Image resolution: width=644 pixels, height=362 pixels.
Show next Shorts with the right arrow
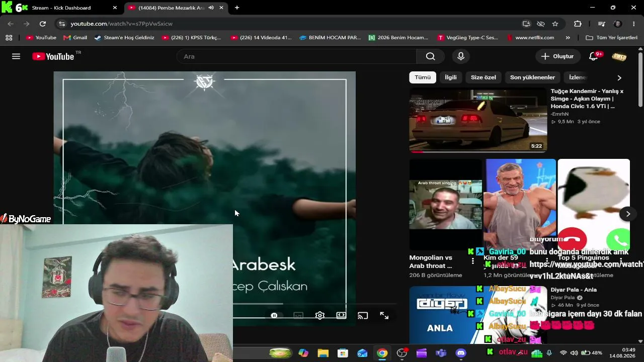(x=628, y=214)
